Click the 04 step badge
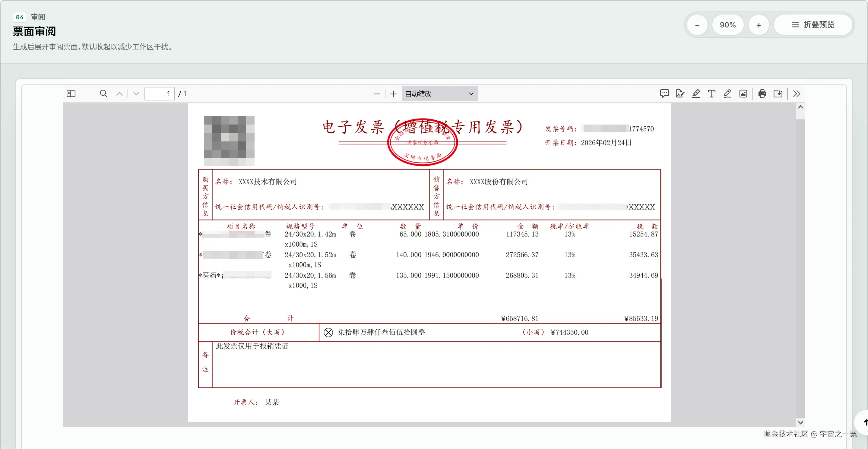 coord(20,17)
